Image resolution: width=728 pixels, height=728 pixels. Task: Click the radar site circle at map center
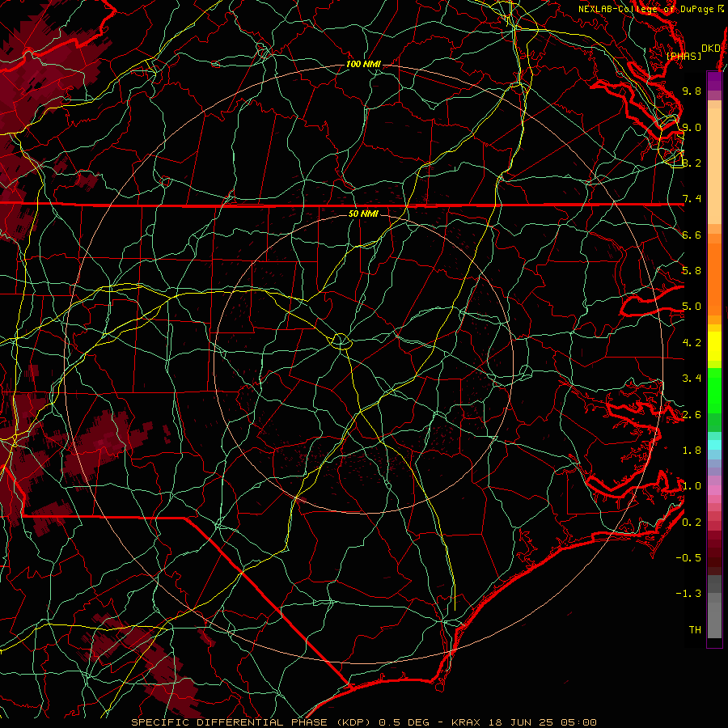click(341, 341)
